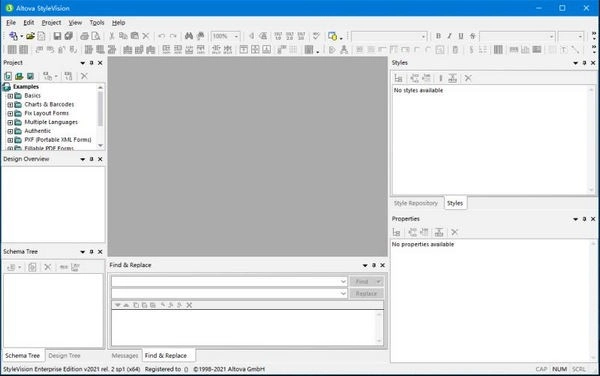Toggle Bold formatting button

439,36
